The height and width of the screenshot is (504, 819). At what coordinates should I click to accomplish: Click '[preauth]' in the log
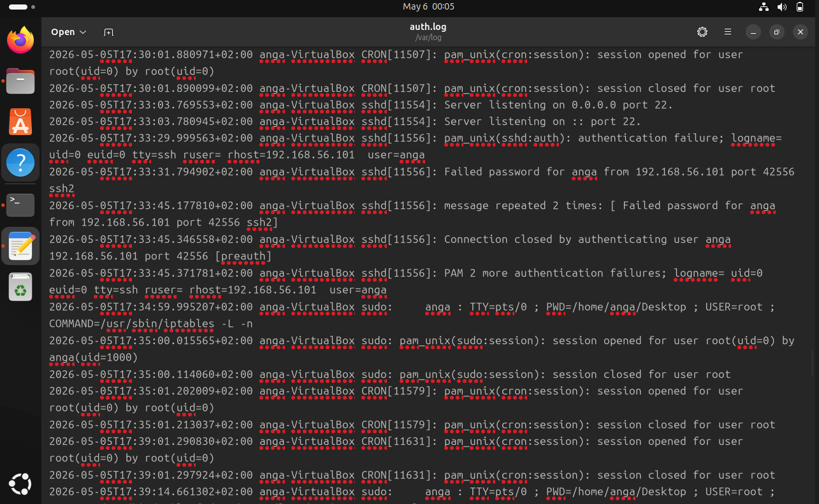pos(243,256)
